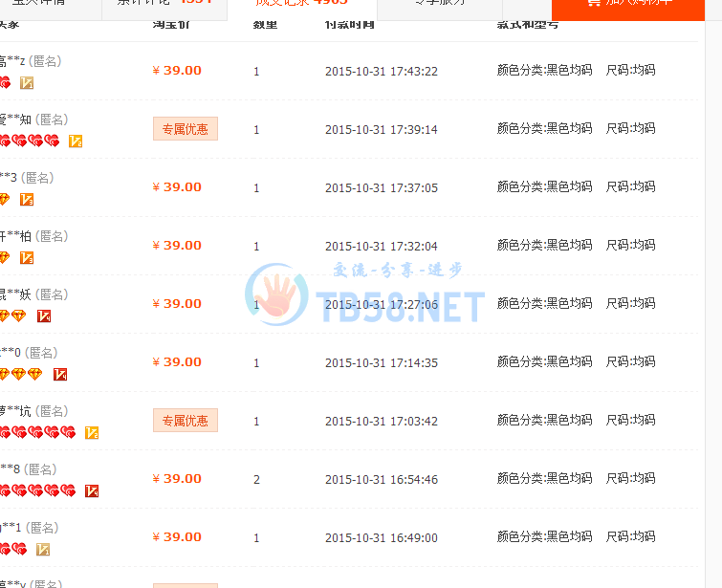The height and width of the screenshot is (588, 722).
Task: Click 尺码:均码 in 16:49:00 row
Action: [x=630, y=536]
